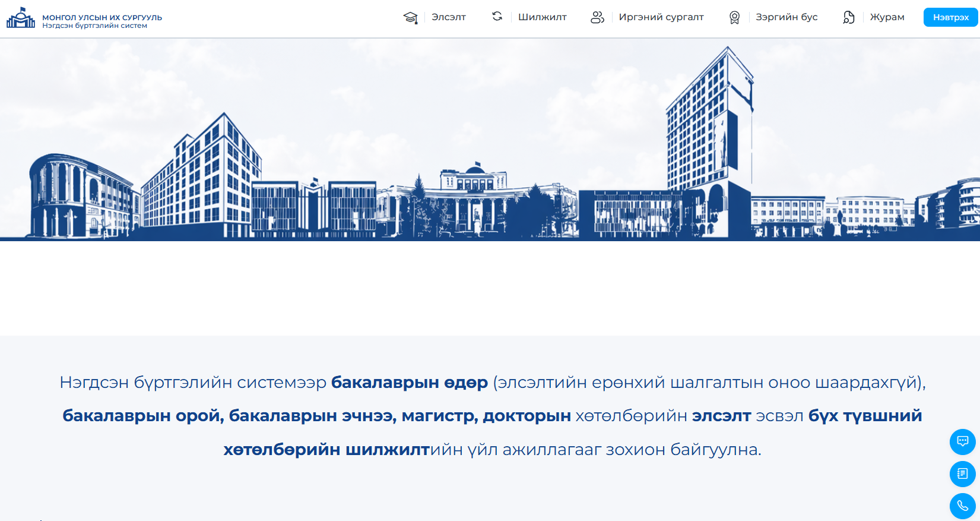Click the bold text бакалаврын өдөр

[410, 383]
